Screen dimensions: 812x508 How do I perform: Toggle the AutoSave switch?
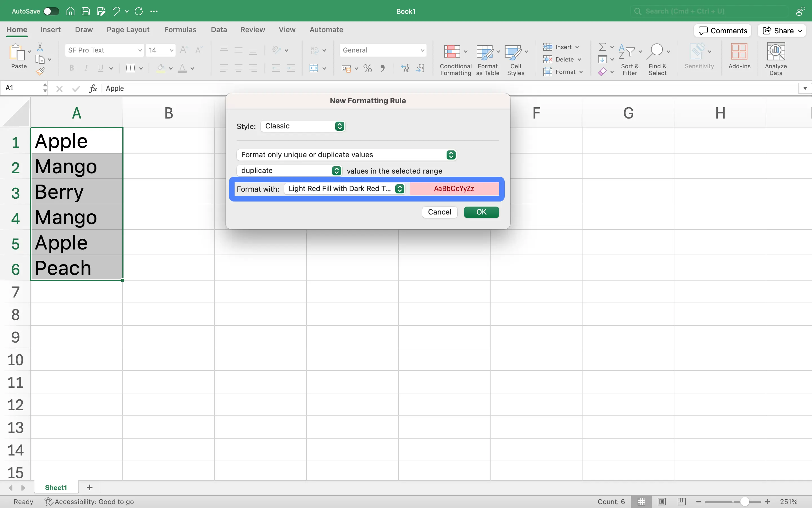(x=51, y=11)
